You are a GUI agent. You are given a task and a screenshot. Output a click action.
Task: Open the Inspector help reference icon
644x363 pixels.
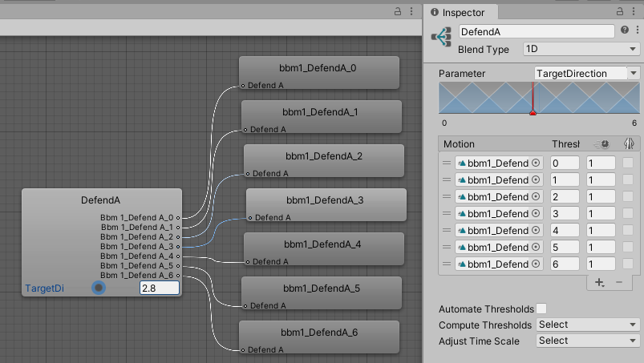coord(625,30)
